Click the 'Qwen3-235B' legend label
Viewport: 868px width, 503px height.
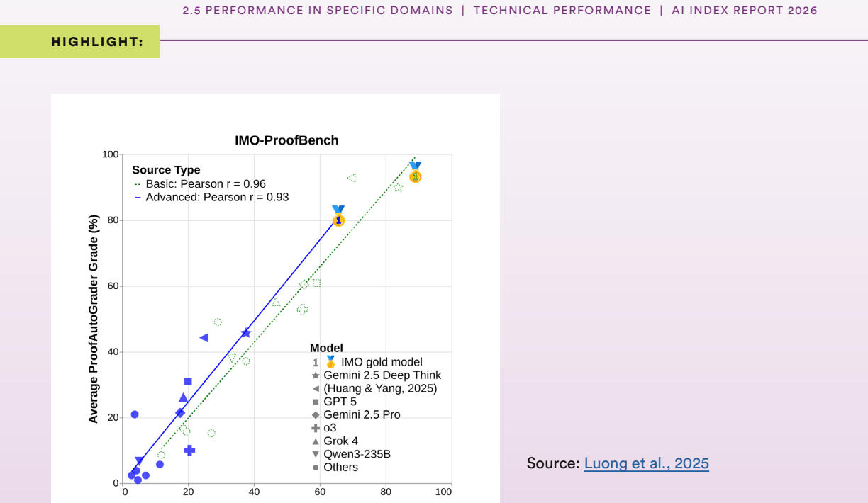pos(357,454)
